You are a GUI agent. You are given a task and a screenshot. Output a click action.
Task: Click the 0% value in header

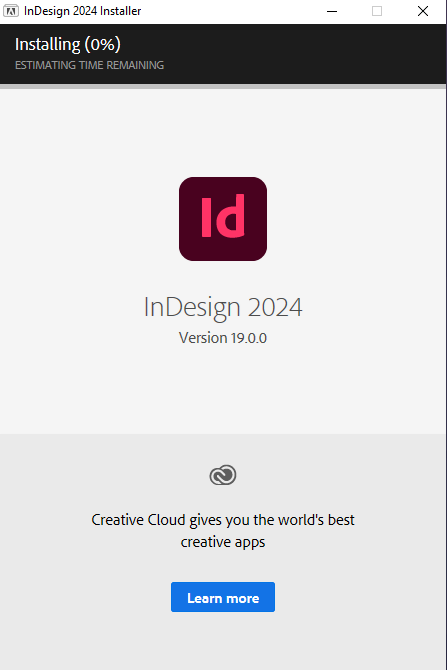[103, 44]
